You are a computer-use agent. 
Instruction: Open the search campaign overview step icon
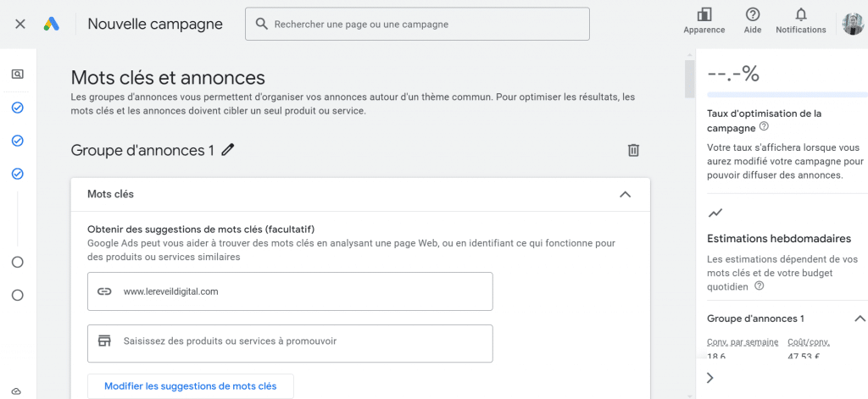pos(18,74)
